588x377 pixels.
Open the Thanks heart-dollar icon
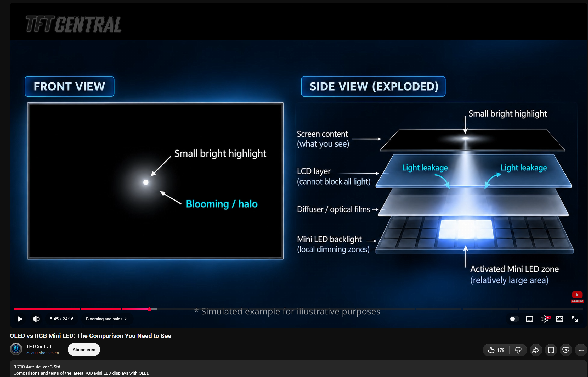coord(566,350)
